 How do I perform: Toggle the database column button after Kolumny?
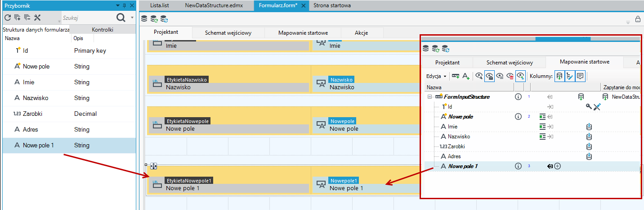559,76
